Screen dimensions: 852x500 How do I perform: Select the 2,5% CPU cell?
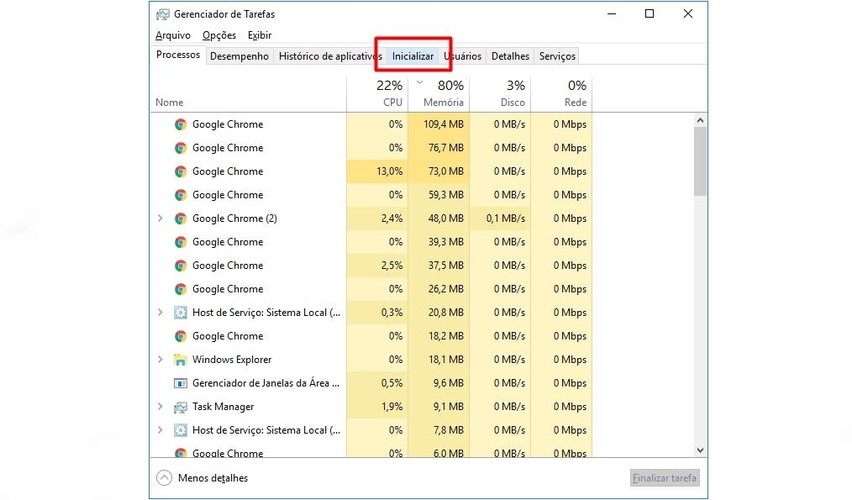tap(377, 265)
